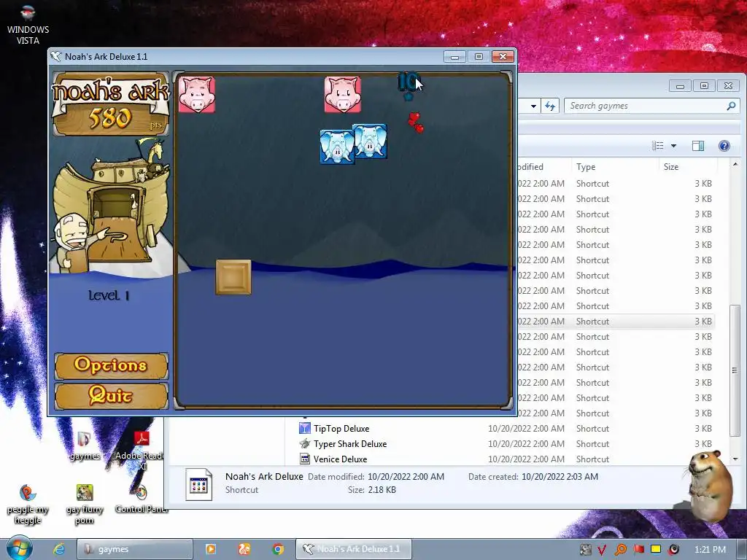Click the Shortcut type in Venice Deluxe row
Image resolution: width=747 pixels, height=560 pixels.
tap(592, 459)
